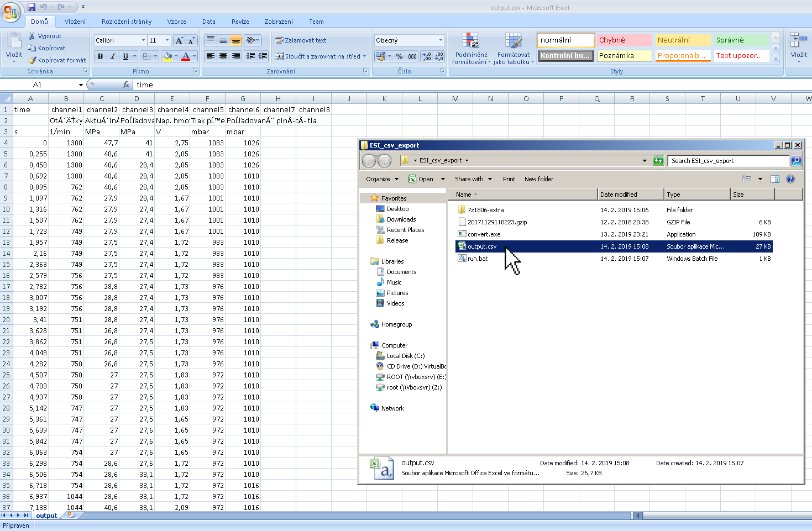Screen dimensions: 812x531
Task: Toggle Explorer preview pane
Action: click(x=775, y=179)
